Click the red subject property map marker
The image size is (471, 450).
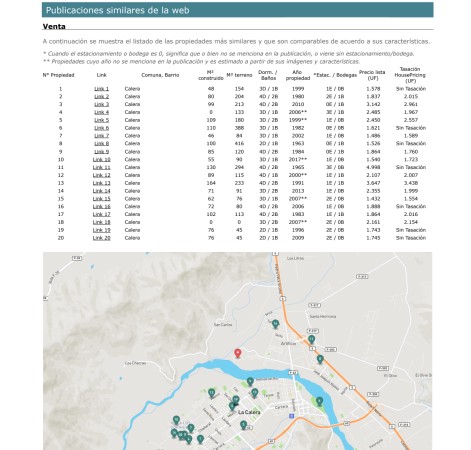237,353
